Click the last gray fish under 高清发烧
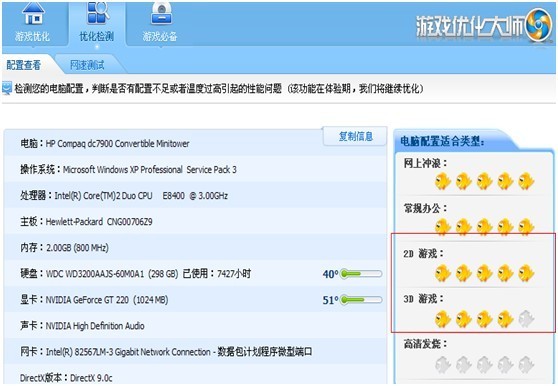558x386 pixels. [526, 365]
